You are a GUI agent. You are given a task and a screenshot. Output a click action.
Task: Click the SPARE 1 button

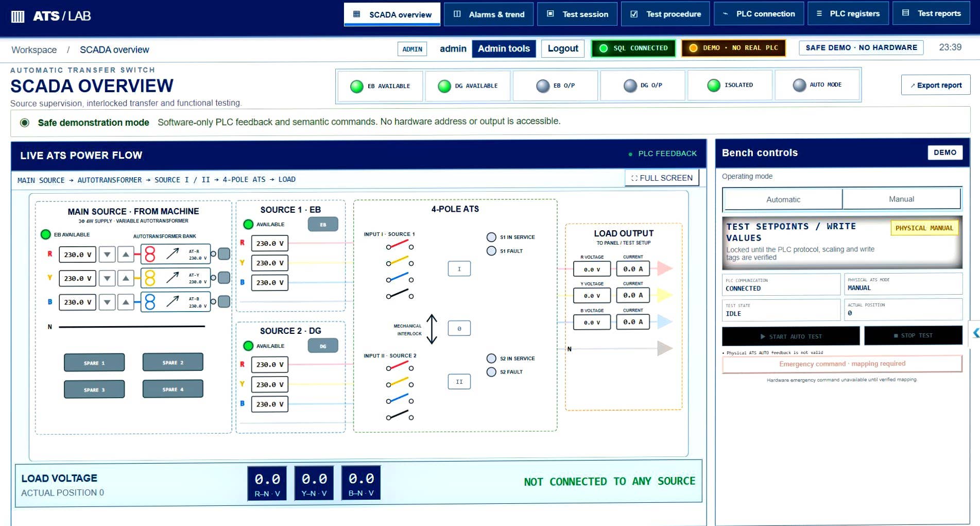tap(94, 363)
